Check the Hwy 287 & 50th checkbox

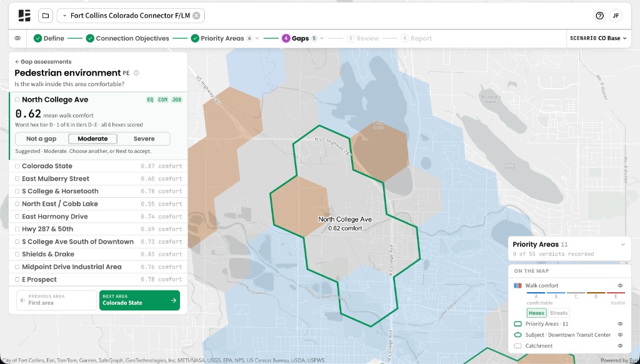tap(17, 229)
